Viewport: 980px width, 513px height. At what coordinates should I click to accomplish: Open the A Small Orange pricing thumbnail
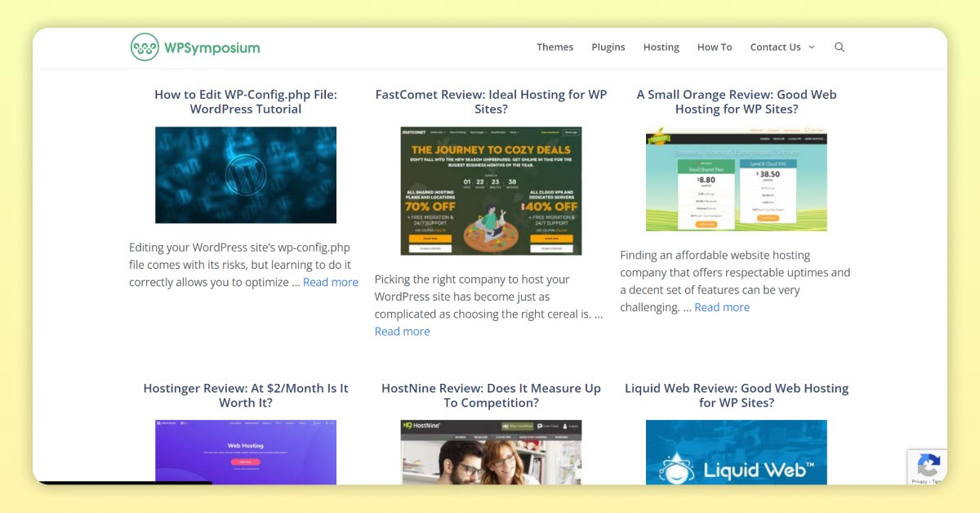[x=737, y=179]
